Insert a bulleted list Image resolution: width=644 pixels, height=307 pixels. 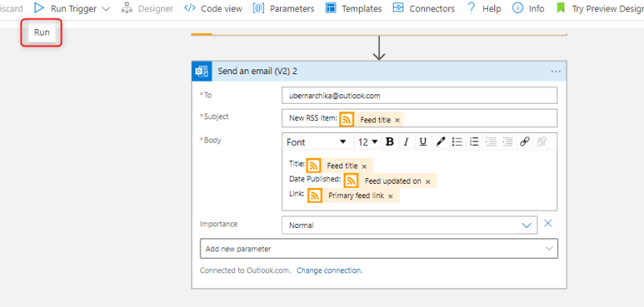pos(457,142)
